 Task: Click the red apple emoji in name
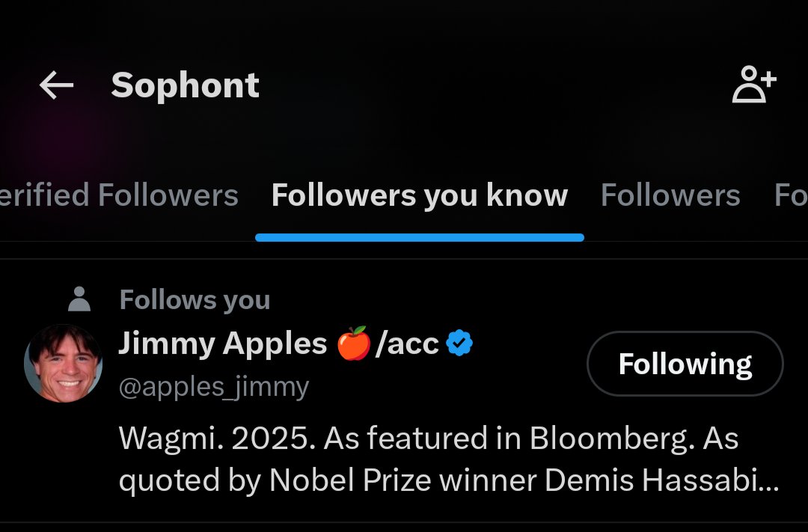click(353, 343)
